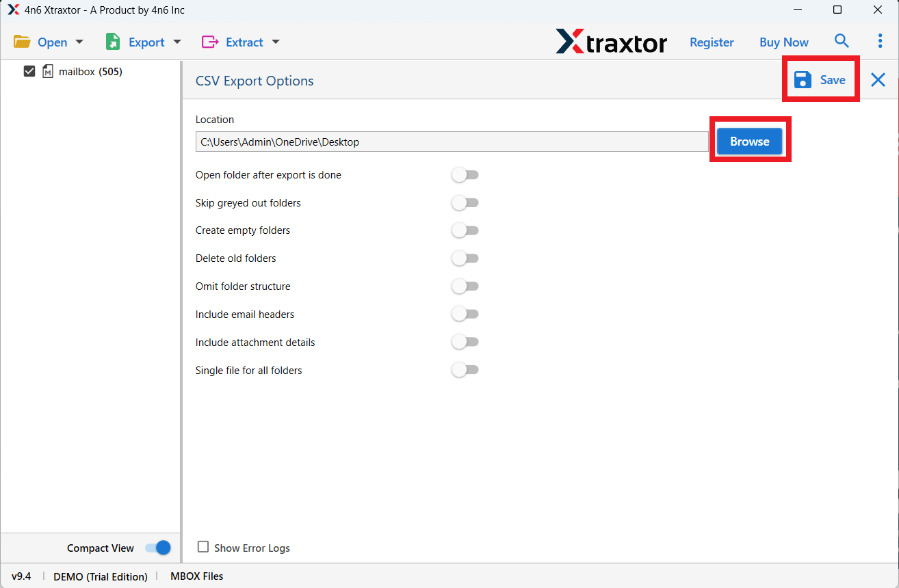
Task: Select the mailbox (505) tree item
Action: pyautogui.click(x=90, y=71)
